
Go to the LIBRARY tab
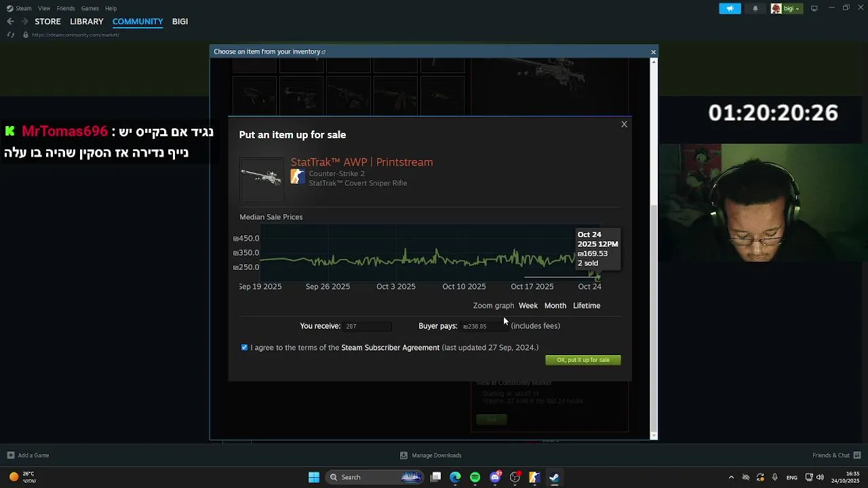[87, 22]
